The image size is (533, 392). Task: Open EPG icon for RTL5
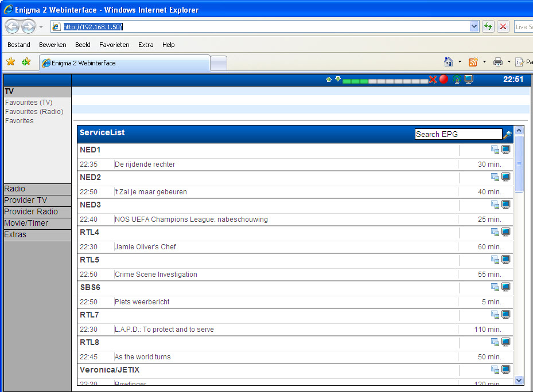coord(495,260)
